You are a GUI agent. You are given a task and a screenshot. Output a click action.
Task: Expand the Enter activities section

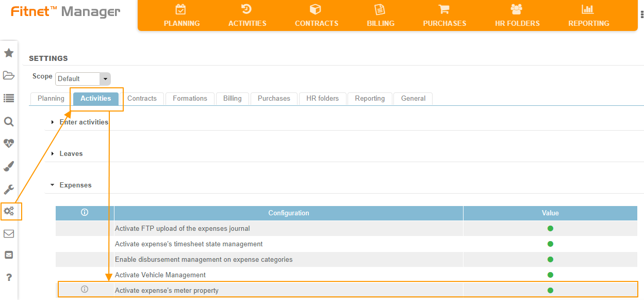pyautogui.click(x=84, y=122)
